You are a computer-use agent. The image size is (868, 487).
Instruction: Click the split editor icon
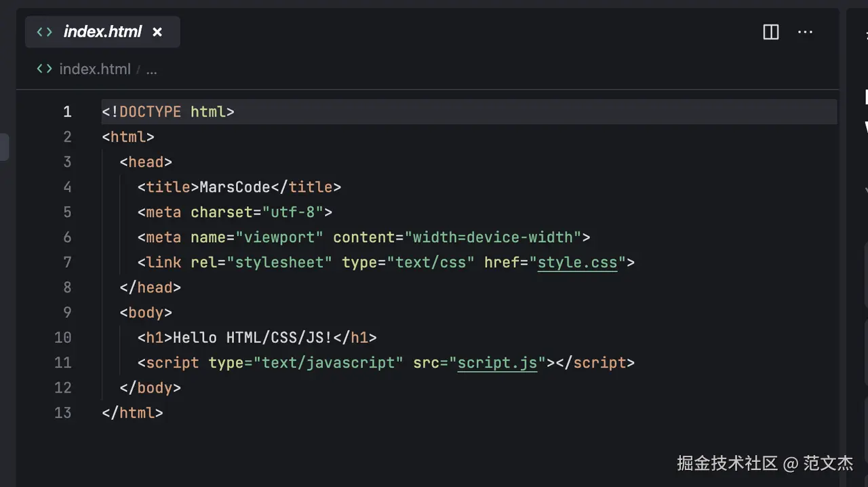[771, 32]
